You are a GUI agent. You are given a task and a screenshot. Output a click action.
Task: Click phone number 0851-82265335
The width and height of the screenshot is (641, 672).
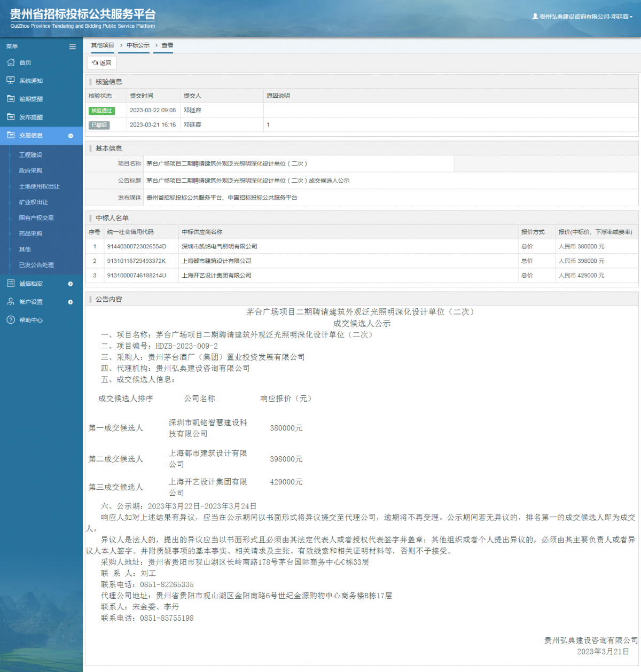click(167, 585)
